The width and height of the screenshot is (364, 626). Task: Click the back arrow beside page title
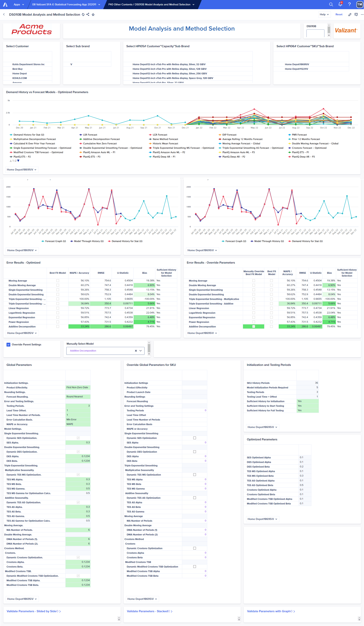(x=4, y=15)
